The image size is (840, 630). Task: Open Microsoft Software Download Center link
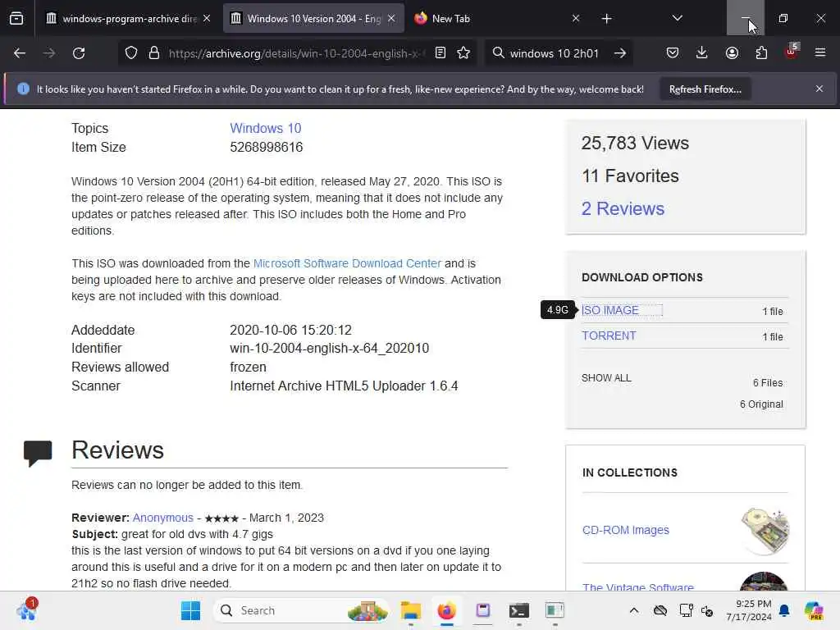tap(347, 263)
